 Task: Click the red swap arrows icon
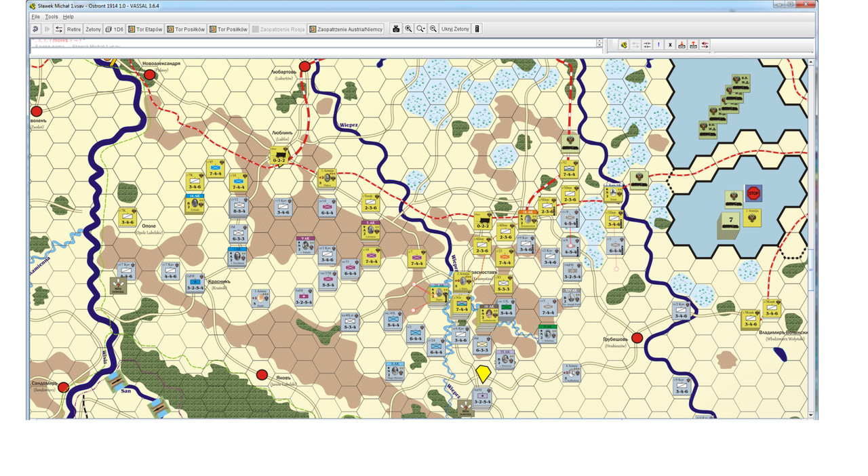tap(705, 45)
